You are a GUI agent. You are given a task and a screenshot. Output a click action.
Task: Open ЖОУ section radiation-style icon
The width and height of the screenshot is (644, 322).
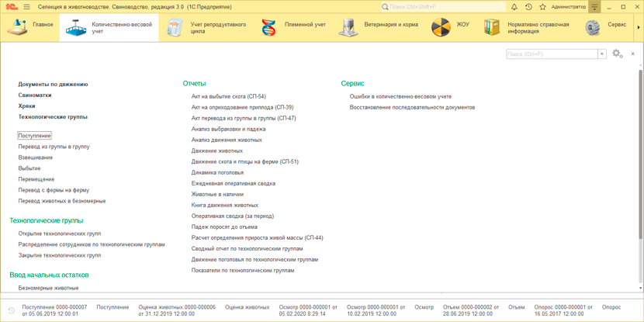[441, 27]
